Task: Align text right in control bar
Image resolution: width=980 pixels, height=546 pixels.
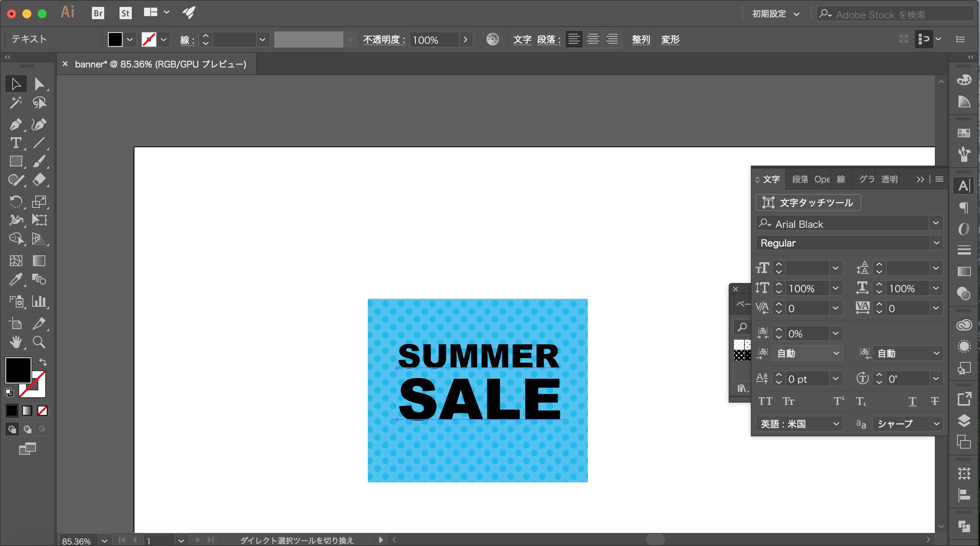Action: [612, 39]
